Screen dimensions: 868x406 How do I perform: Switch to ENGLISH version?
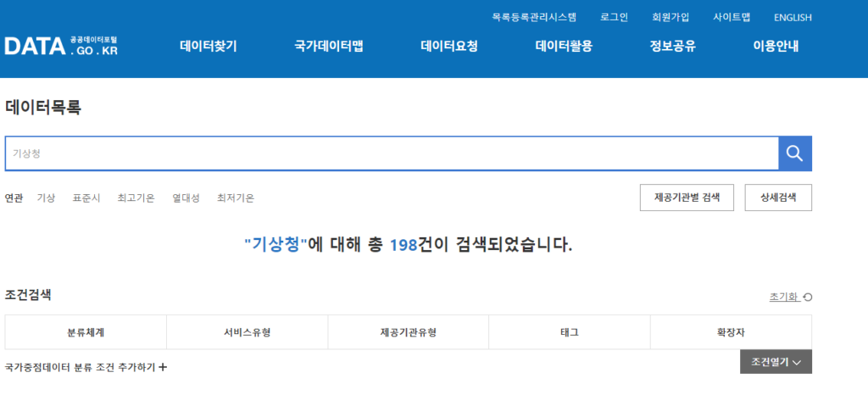coord(793,17)
